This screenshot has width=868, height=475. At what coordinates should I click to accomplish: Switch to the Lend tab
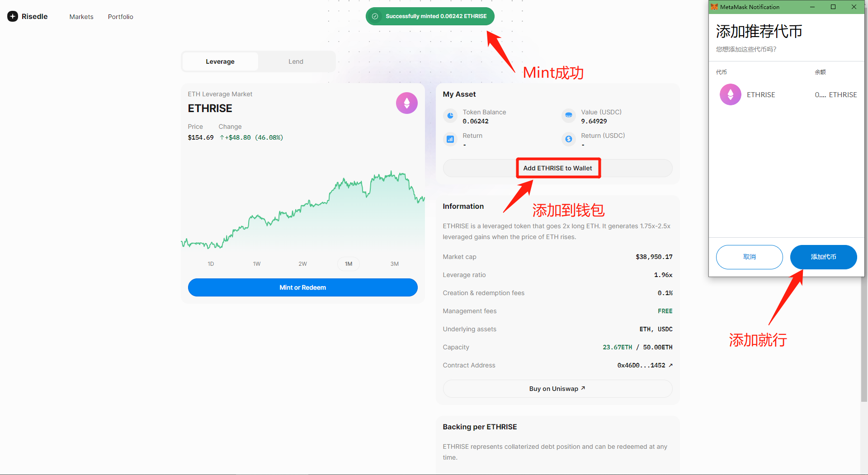click(x=296, y=61)
